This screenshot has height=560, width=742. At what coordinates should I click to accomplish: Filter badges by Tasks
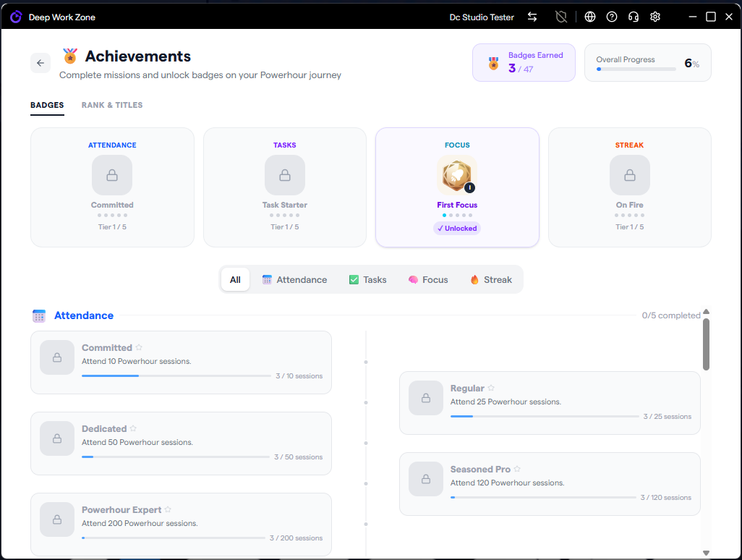367,280
